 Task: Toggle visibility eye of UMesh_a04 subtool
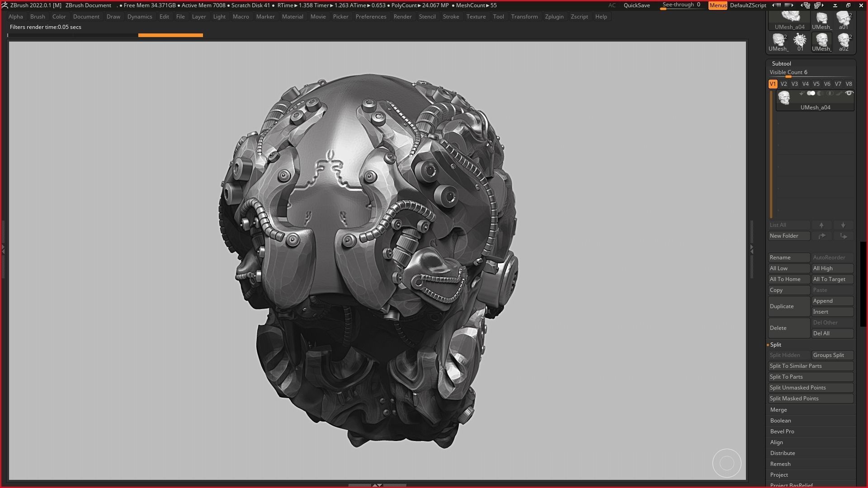(849, 94)
